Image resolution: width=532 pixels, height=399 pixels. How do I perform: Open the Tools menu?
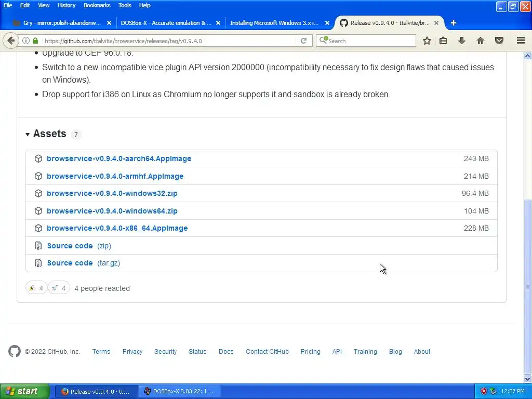pos(125,5)
